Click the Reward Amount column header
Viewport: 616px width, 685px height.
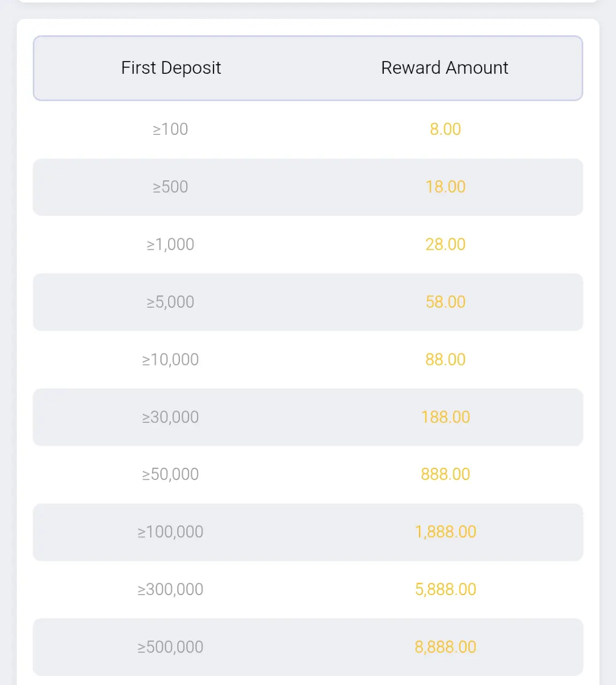click(x=445, y=68)
